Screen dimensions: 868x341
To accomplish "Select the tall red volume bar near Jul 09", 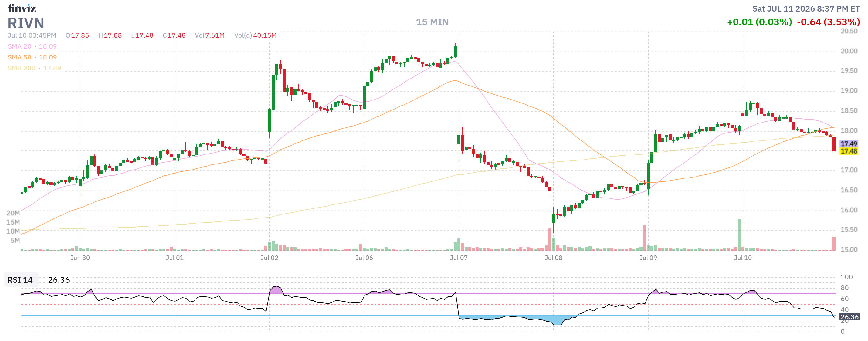I will [x=644, y=238].
